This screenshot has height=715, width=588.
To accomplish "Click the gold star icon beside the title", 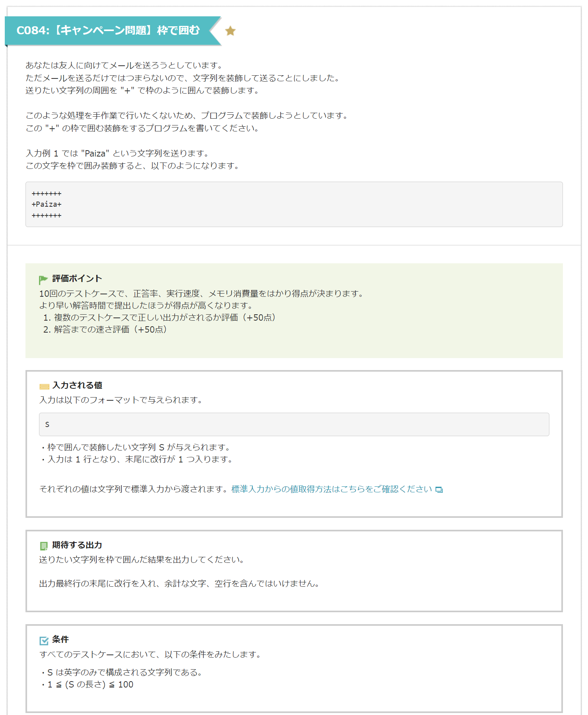I will click(x=230, y=31).
